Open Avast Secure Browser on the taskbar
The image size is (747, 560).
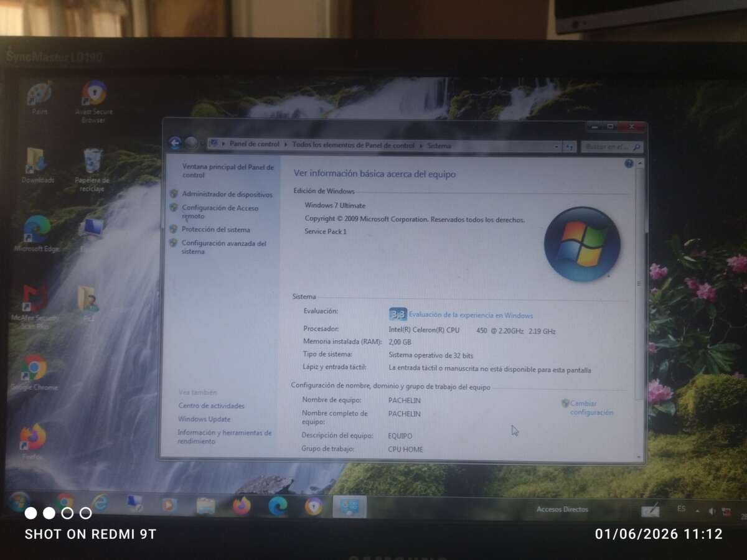point(314,506)
